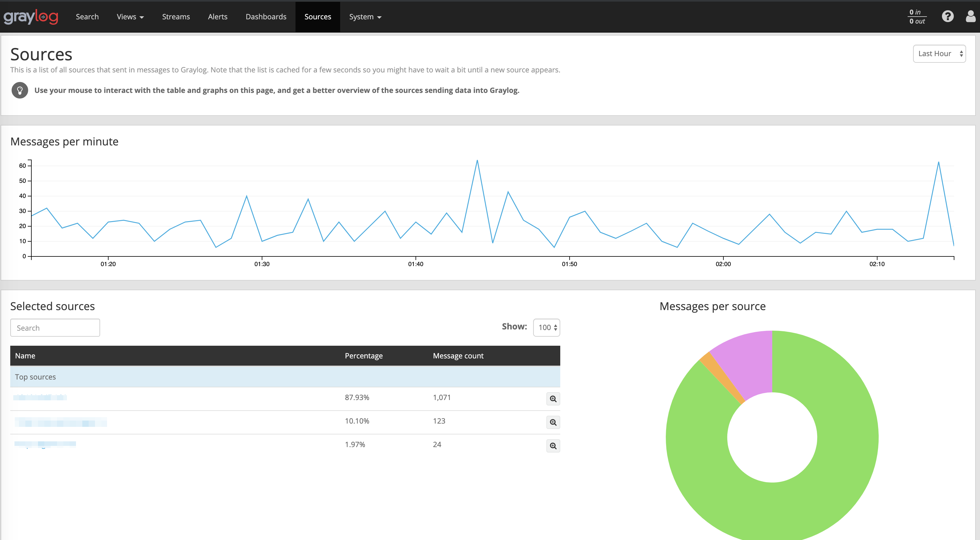Zoom into the source with 123 messages
Viewport: 980px width, 540px height.
tap(553, 422)
